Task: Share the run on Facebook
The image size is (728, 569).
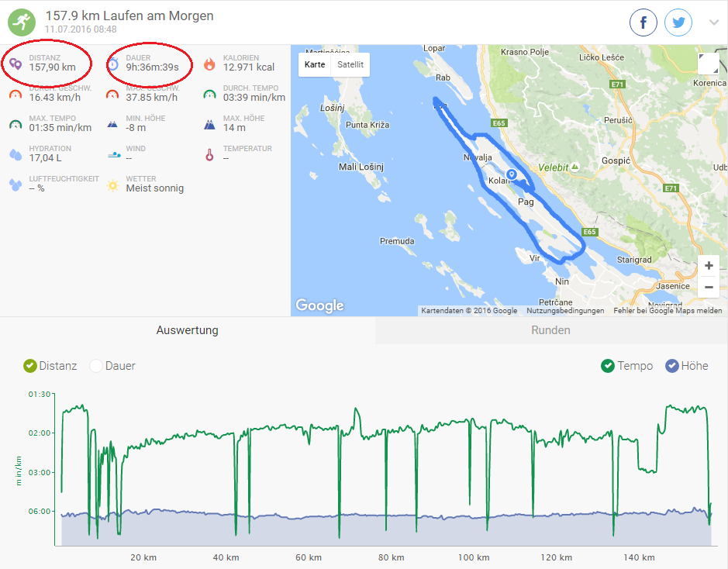Action: pos(643,22)
